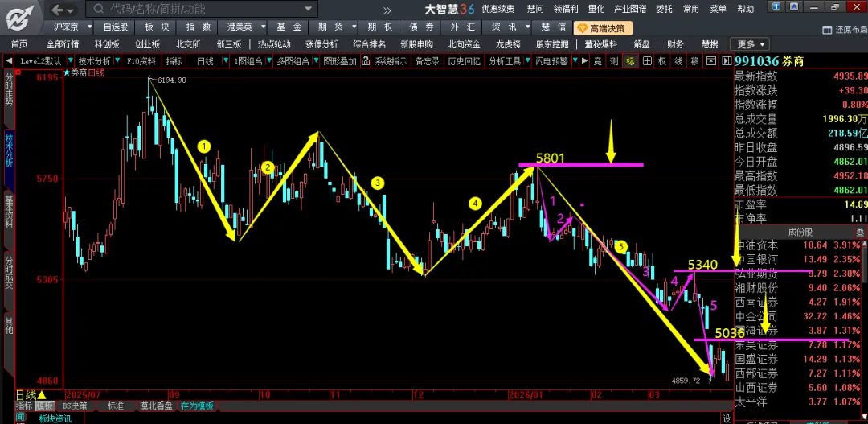
Task: Click 存为模板 to save template
Action: [197, 405]
